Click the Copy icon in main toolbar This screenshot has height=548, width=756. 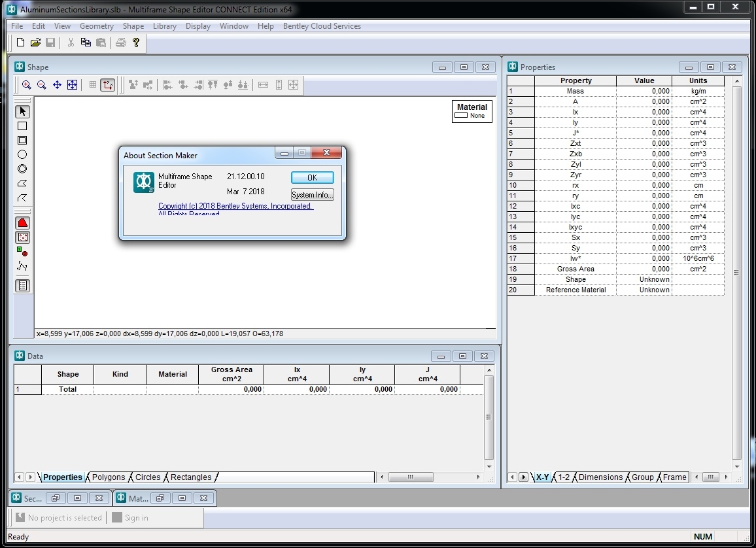pyautogui.click(x=86, y=43)
